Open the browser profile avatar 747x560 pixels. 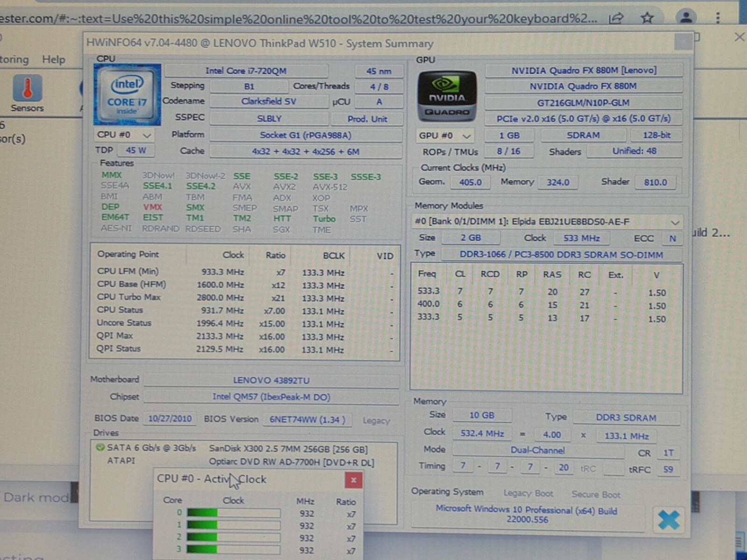pos(686,18)
